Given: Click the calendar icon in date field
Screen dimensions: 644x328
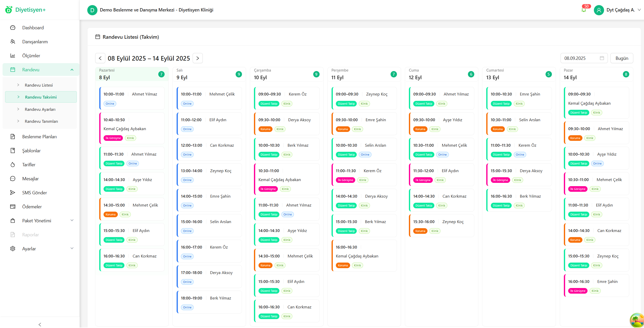Looking at the screenshot, I should coord(602,58).
